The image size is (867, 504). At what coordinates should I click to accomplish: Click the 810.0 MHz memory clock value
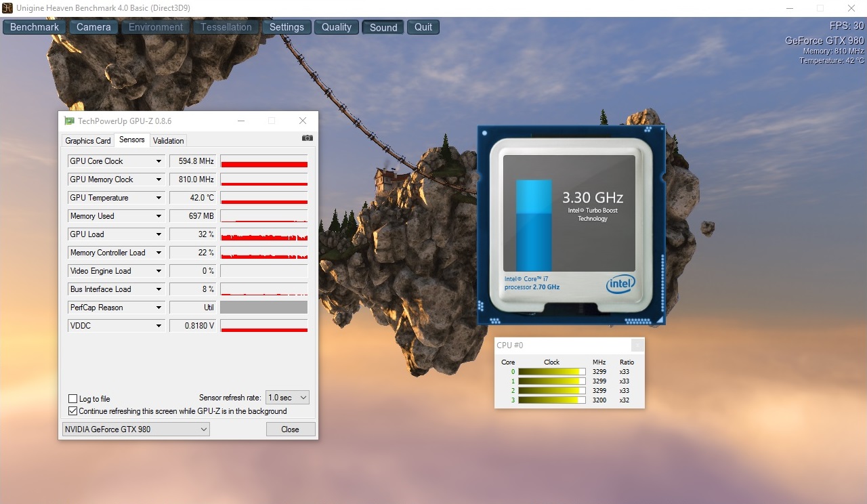pos(192,180)
